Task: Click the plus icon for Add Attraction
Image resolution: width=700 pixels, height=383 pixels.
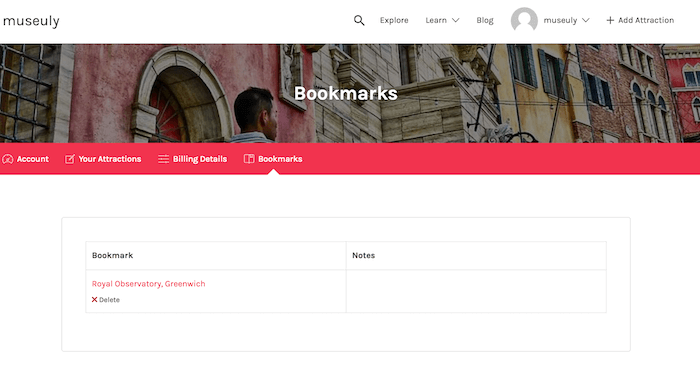Action: click(x=610, y=20)
